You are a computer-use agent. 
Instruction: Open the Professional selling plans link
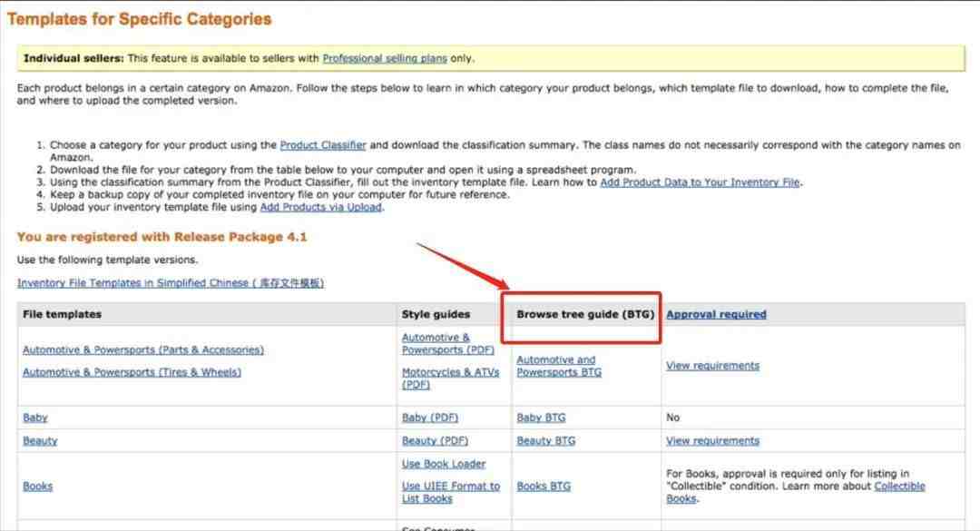click(385, 58)
